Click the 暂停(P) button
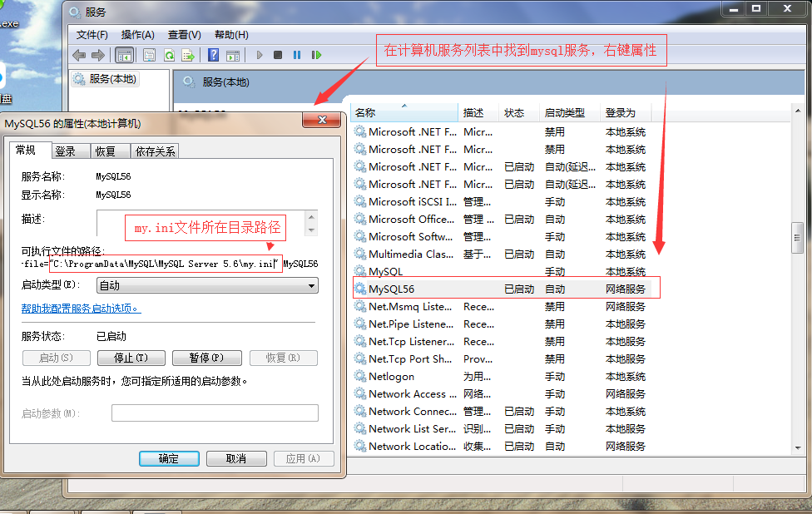 (206, 358)
